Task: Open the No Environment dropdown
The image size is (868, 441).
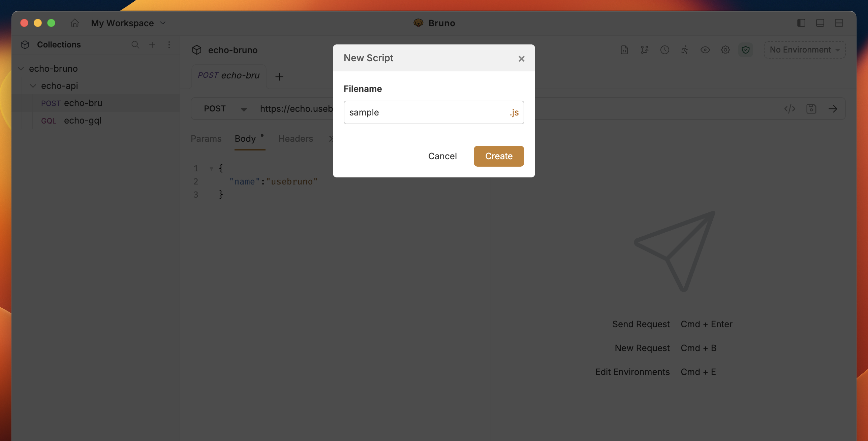Action: [804, 50]
